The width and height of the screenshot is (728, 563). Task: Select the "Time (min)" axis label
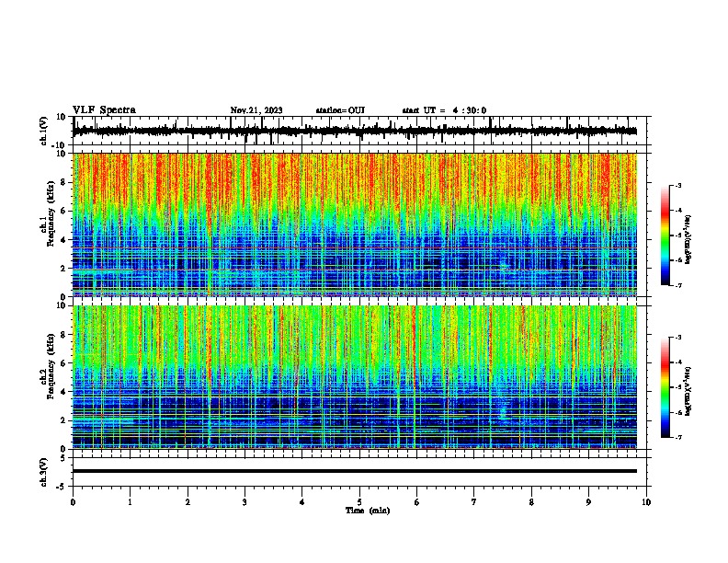pyautogui.click(x=368, y=511)
